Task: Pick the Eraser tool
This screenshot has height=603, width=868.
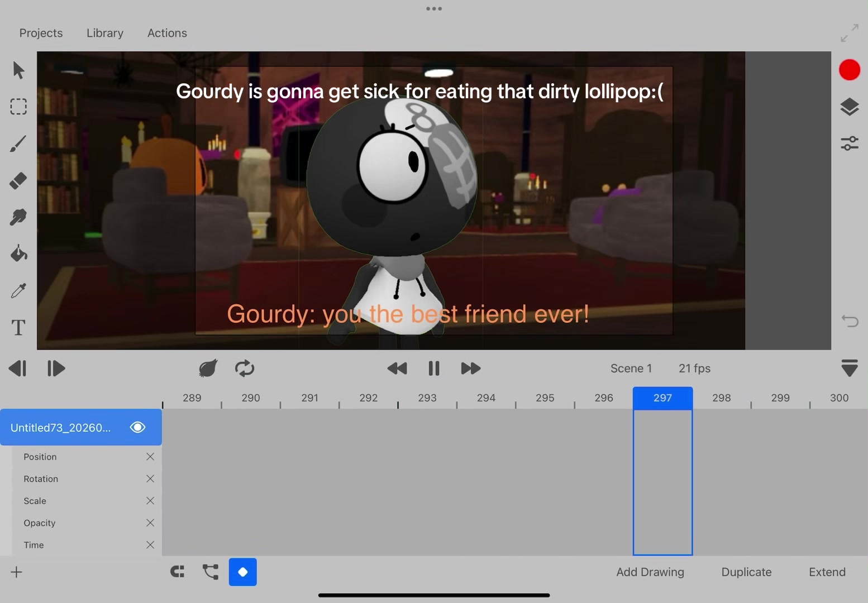Action: point(18,180)
